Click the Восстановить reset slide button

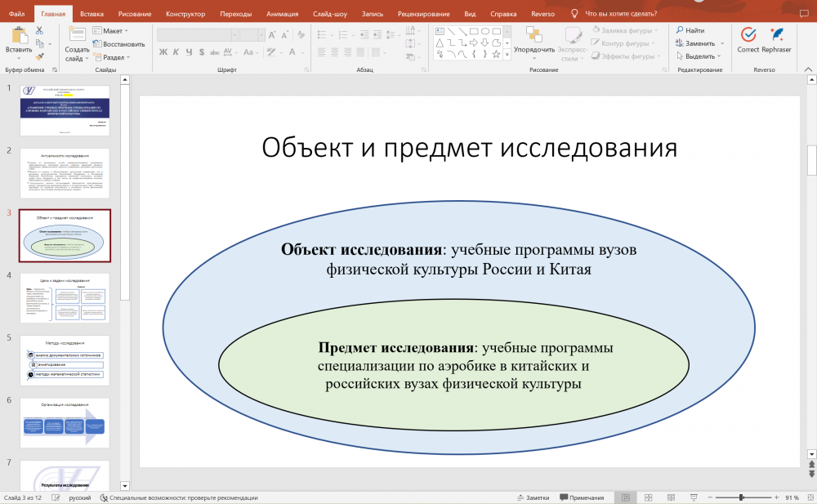pos(118,44)
